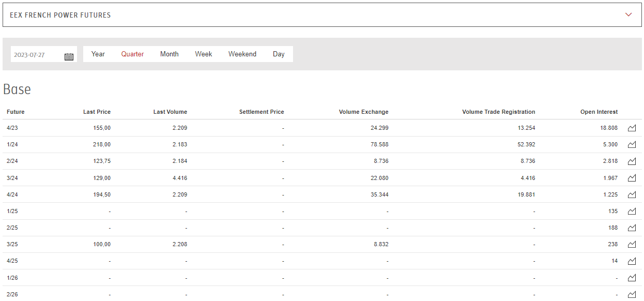Click last volume 2.184
The width and height of the screenshot is (644, 301).
pyautogui.click(x=180, y=161)
